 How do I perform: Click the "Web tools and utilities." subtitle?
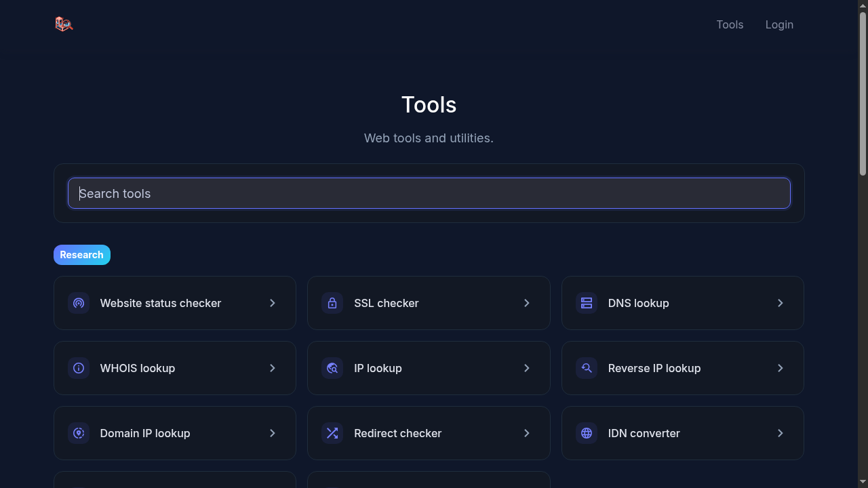point(429,138)
